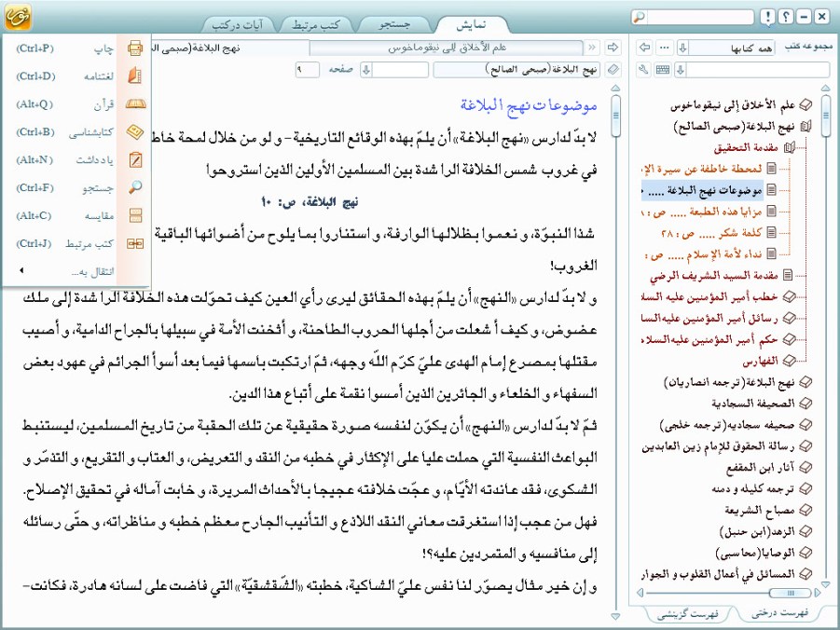Click the dictionary icon for لغتنامه
840x630 pixels.
[135, 75]
